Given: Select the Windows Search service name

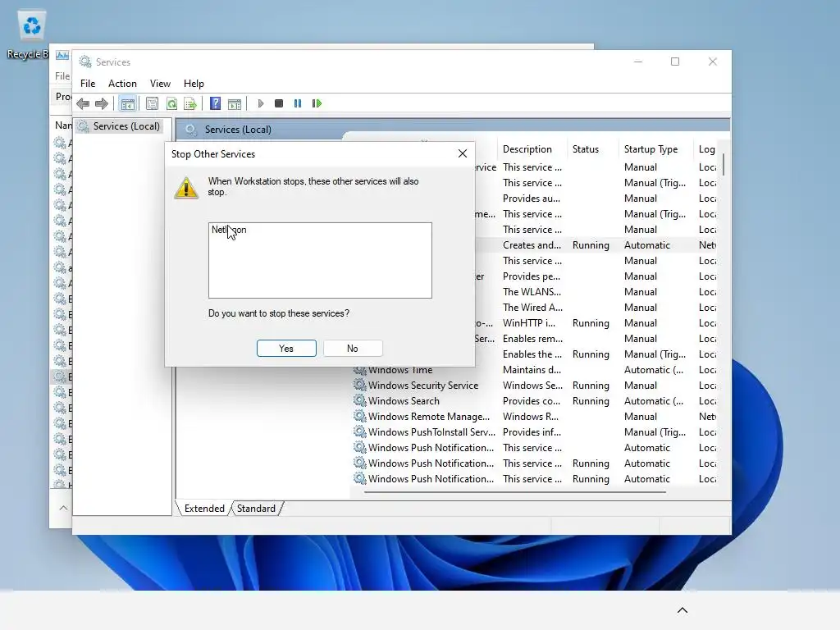Looking at the screenshot, I should coord(404,400).
